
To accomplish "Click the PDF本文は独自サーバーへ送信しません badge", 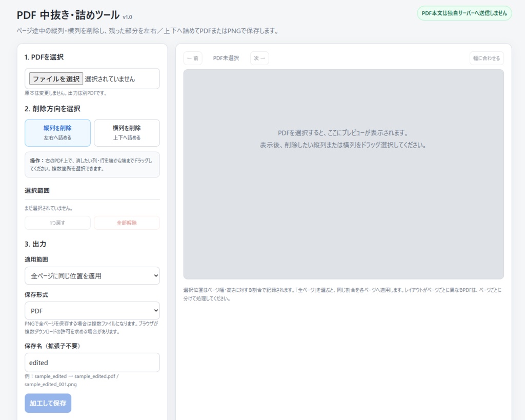I will [x=465, y=13].
